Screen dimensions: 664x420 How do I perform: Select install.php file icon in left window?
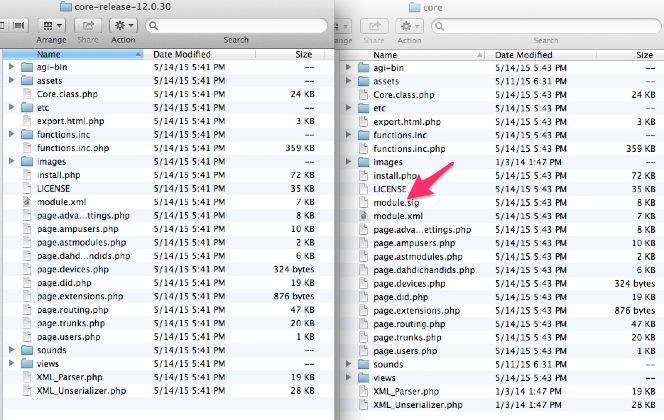(x=27, y=174)
